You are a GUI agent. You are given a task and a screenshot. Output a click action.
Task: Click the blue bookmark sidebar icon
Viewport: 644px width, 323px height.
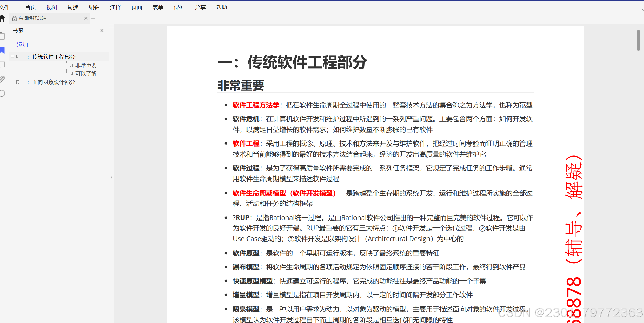coord(2,50)
